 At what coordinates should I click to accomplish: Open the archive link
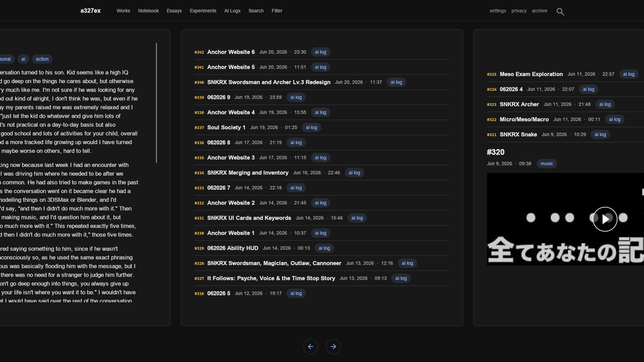coord(539,11)
